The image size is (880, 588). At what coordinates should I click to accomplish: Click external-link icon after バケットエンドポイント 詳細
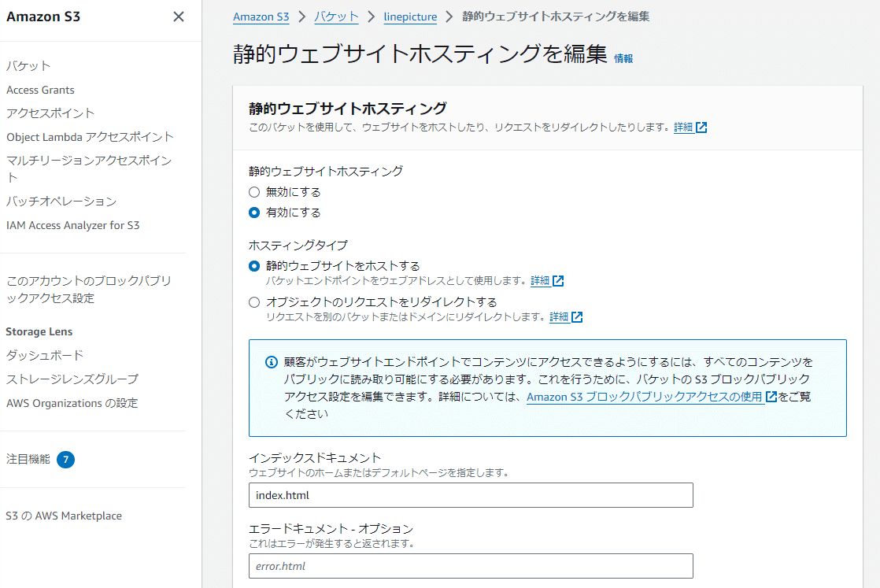point(558,280)
